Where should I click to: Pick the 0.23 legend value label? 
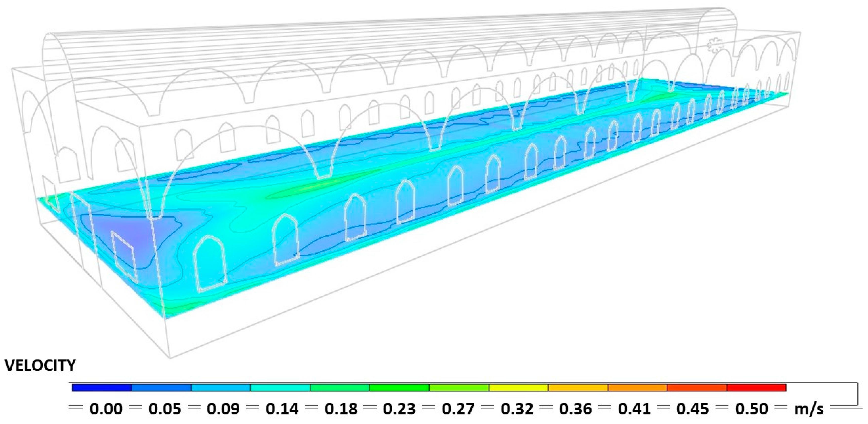pos(399,409)
